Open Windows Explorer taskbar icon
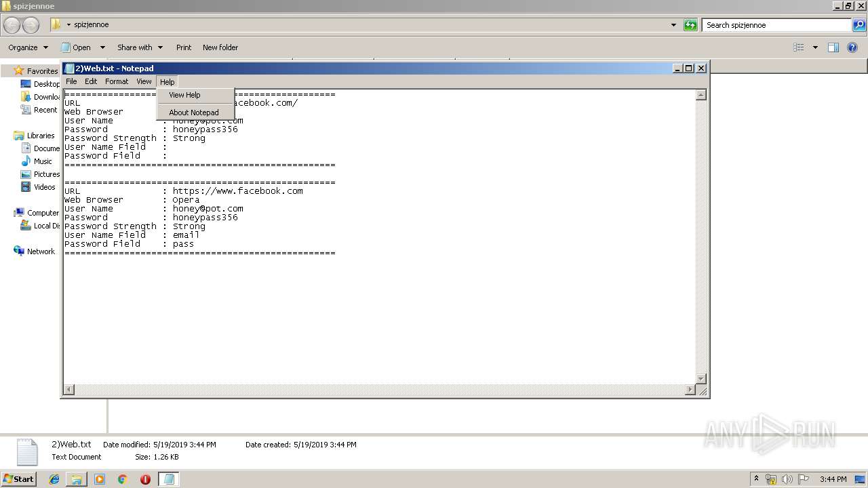The image size is (868, 488). click(x=77, y=479)
